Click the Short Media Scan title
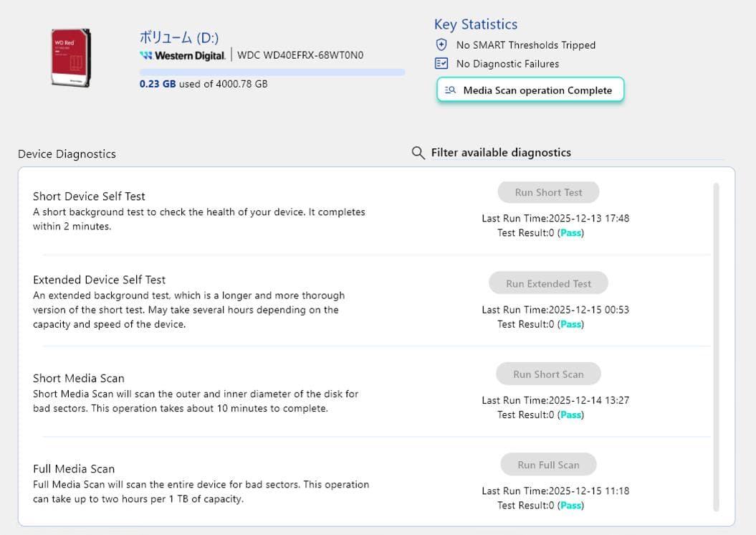This screenshot has height=535, width=756. pos(78,378)
